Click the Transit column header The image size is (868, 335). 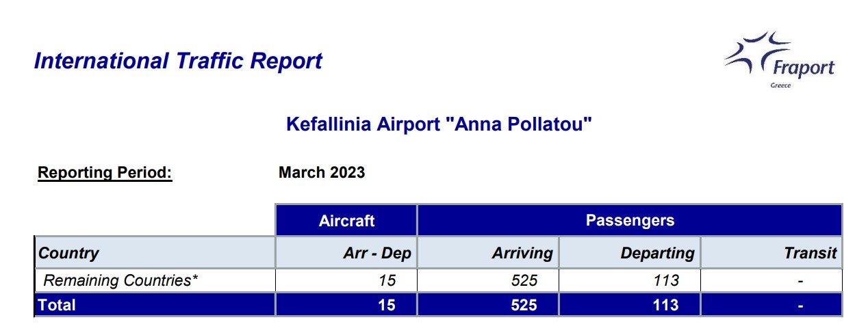point(810,253)
